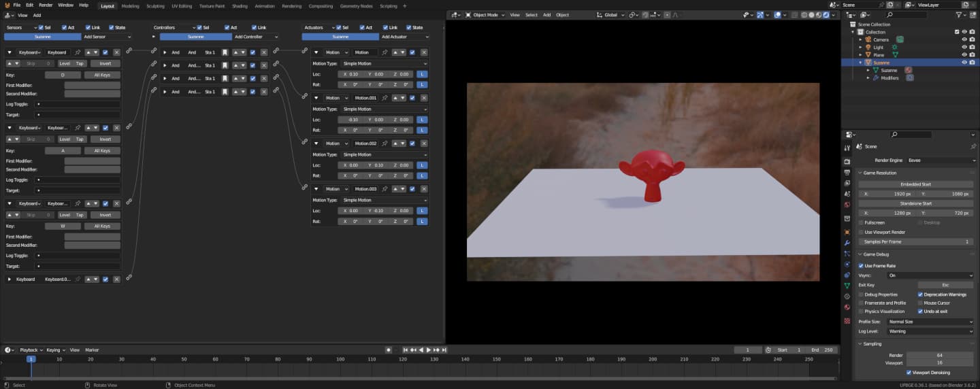Enable the Fullscreen checkbox
This screenshot has width=980, height=389.
pos(862,222)
